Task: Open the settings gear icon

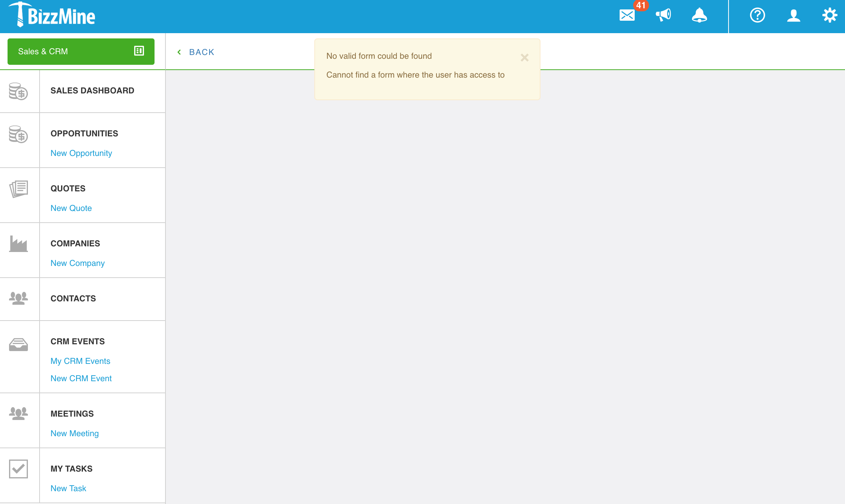Action: (830, 15)
